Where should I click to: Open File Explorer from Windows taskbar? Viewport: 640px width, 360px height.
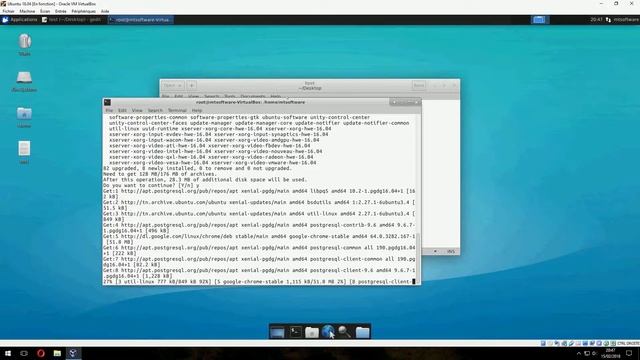point(57,353)
